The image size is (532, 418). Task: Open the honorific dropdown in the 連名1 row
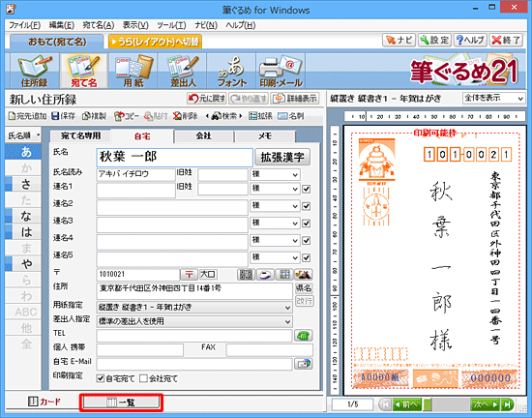(275, 189)
